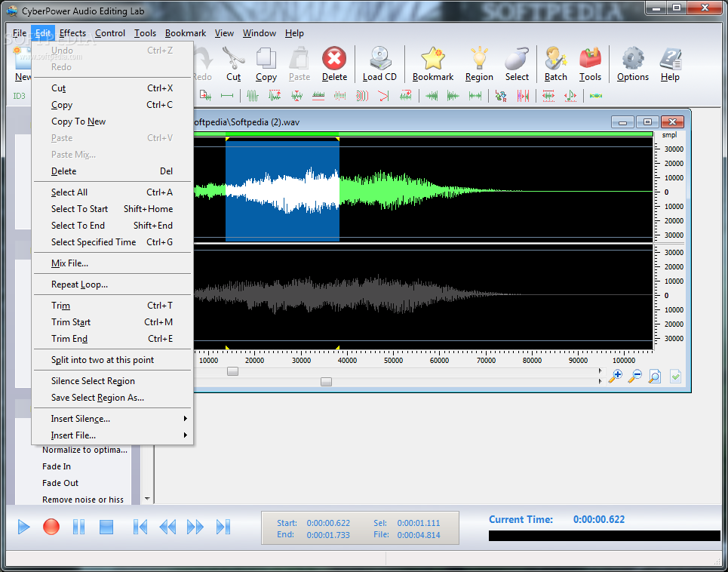Image resolution: width=728 pixels, height=572 pixels.
Task: Choose Select All in the Edit menu
Action: click(x=112, y=192)
